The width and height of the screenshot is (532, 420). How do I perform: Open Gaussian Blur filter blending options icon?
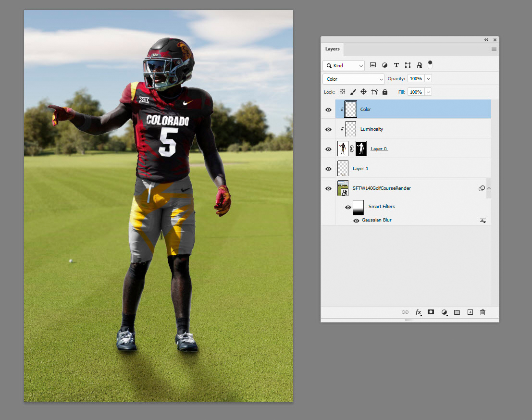click(x=483, y=221)
